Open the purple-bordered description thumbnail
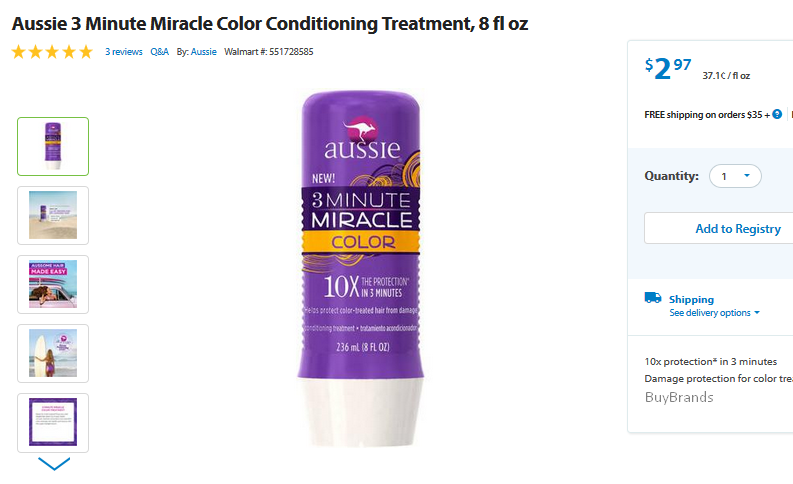793x484 pixels. (53, 422)
